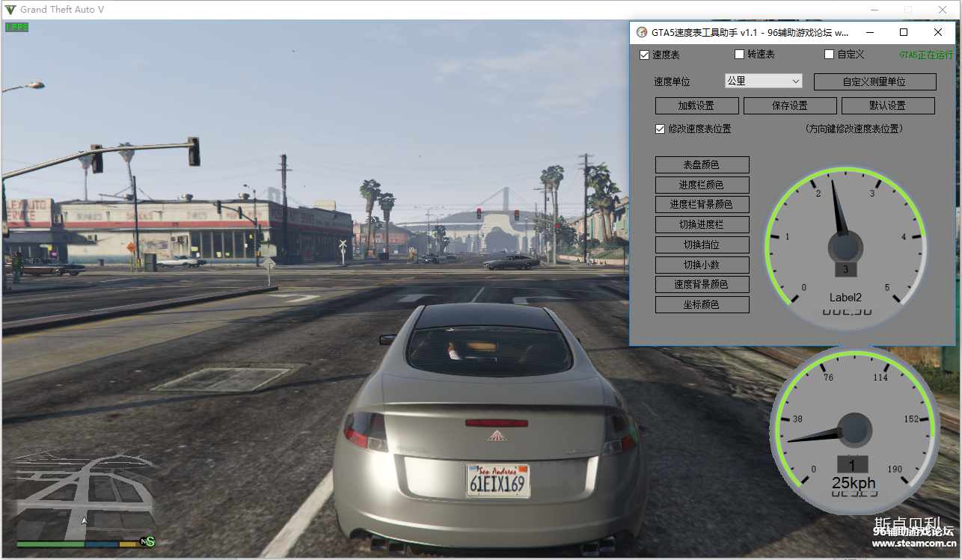
Task: Reset using the 默认设置 button
Action: point(887,105)
